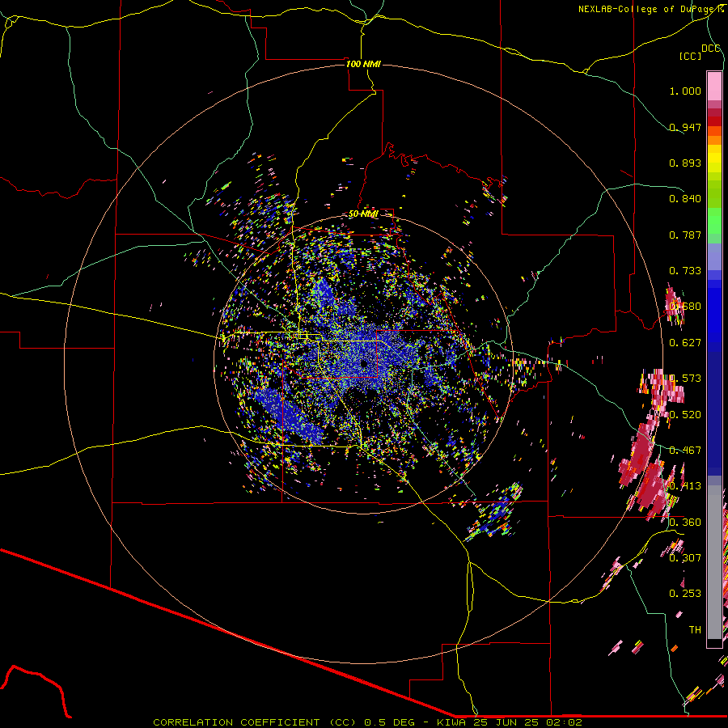Select the 0.840 scale value
The height and width of the screenshot is (728, 728).
pos(685,199)
